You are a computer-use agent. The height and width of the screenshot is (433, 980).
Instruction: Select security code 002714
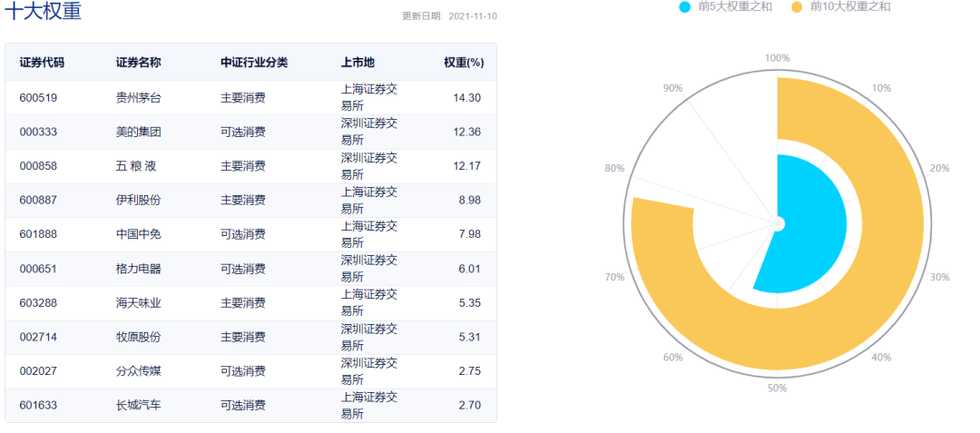point(39,338)
